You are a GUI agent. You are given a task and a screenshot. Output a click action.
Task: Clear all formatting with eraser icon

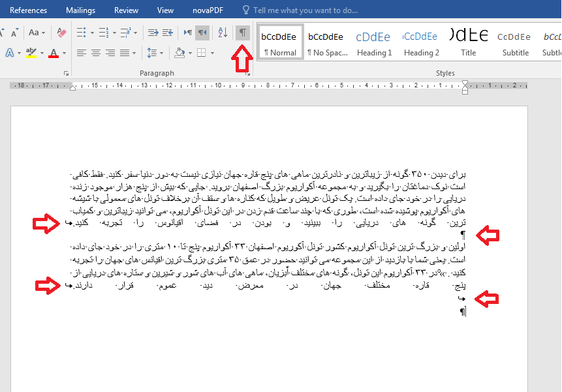coord(61,33)
